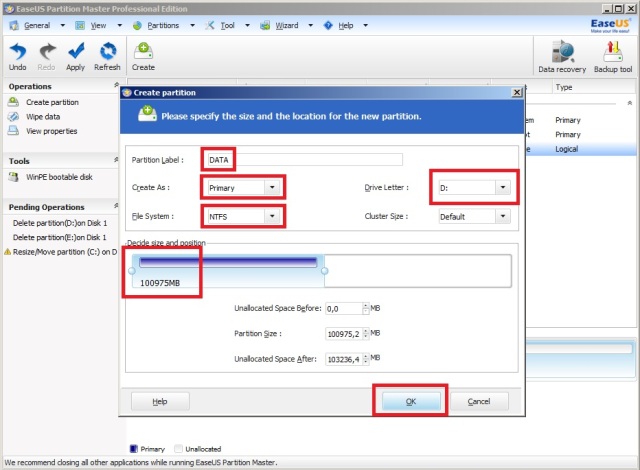Click Create partition operation link
Screen dimensions: 640x470
(52, 102)
